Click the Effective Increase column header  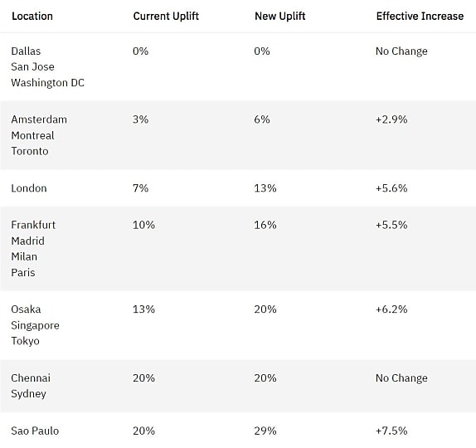coord(420,16)
